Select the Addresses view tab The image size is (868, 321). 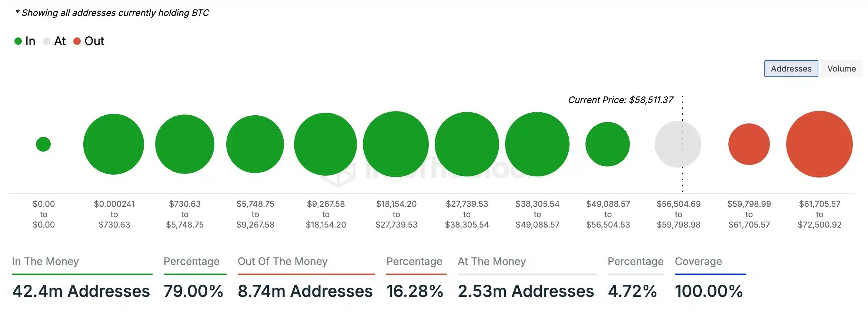point(791,69)
